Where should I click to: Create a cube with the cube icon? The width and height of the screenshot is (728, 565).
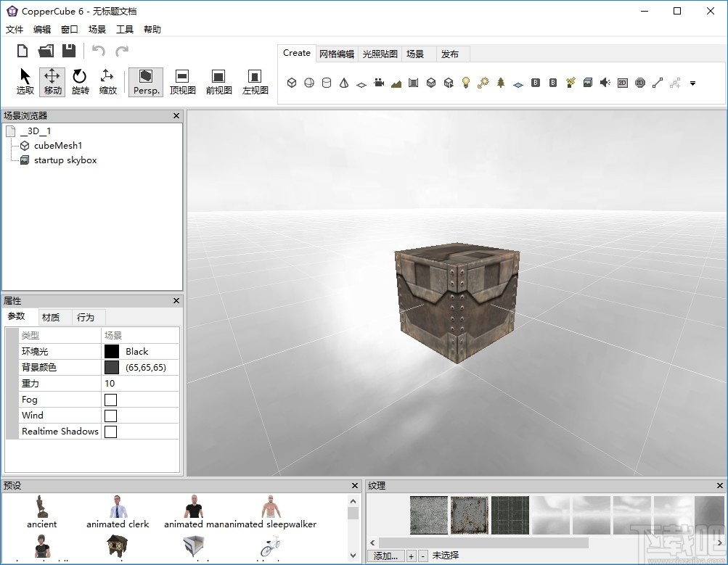point(292,83)
